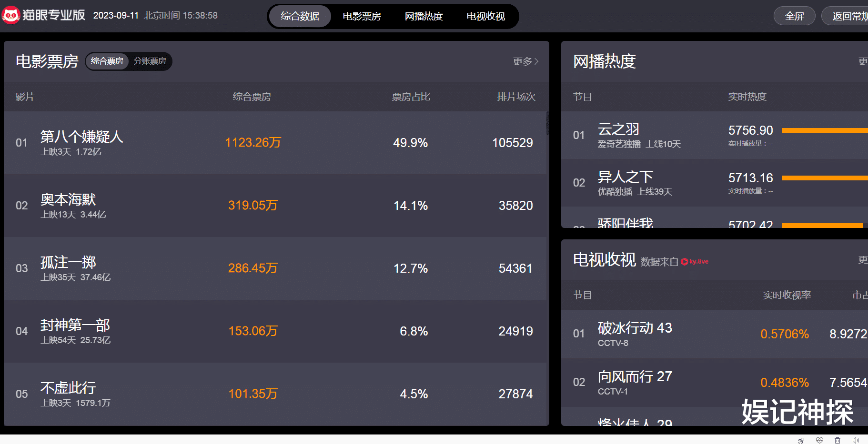The image size is (868, 444).
Task: Click the 4.5% box office share
Action: 414,394
